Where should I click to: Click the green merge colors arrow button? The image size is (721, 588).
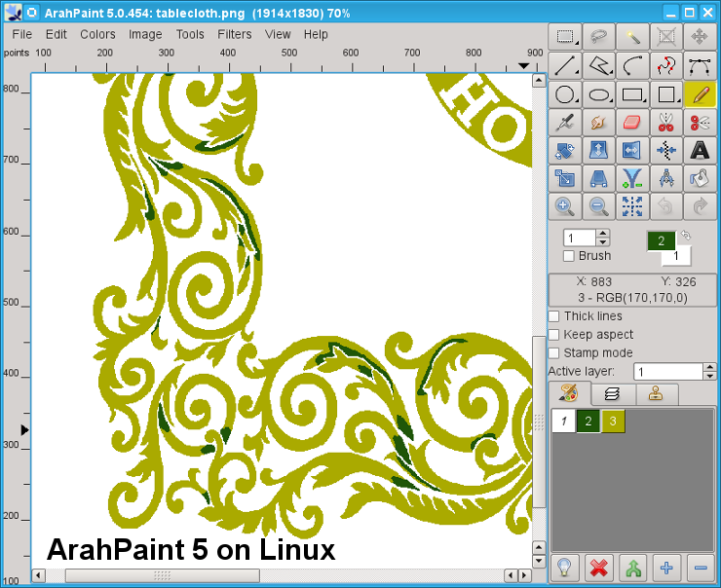coord(632,568)
